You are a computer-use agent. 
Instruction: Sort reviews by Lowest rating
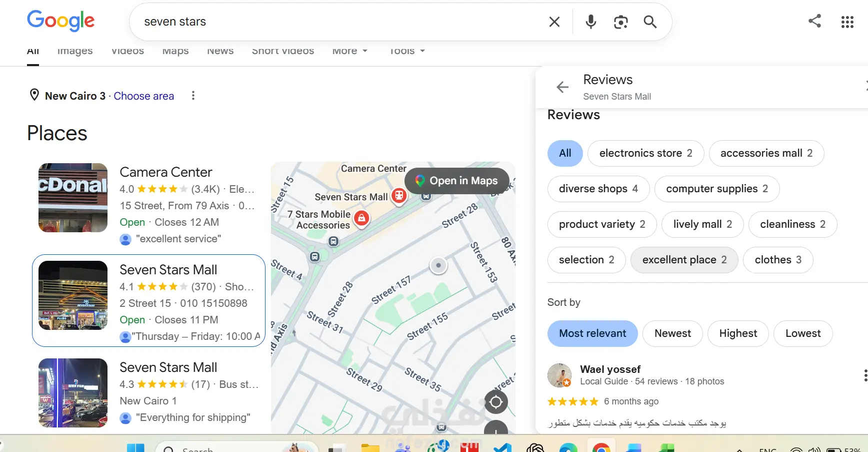(803, 333)
